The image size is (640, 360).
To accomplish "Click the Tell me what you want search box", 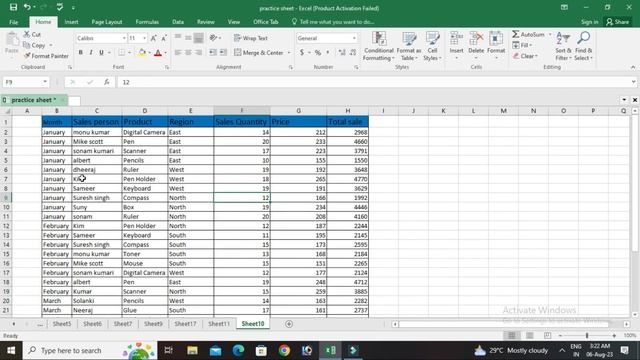I will pos(333,22).
